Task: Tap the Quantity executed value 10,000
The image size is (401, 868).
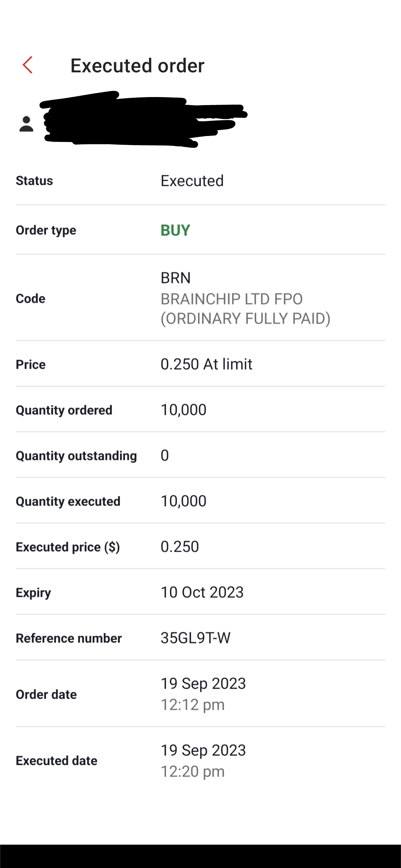Action: 183,501
